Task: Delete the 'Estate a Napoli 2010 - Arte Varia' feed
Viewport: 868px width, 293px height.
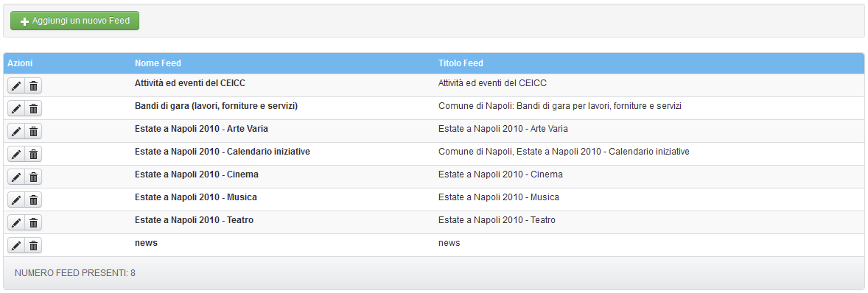Action: [x=33, y=131]
